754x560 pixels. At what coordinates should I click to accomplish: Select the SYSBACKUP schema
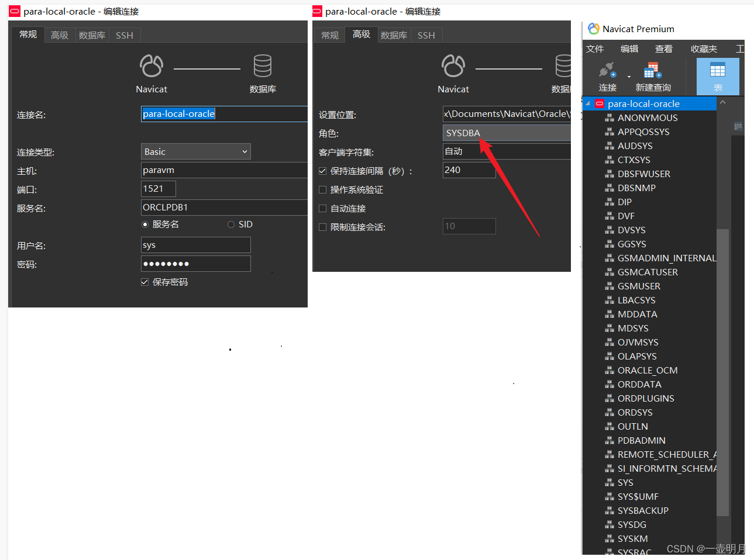coord(643,510)
